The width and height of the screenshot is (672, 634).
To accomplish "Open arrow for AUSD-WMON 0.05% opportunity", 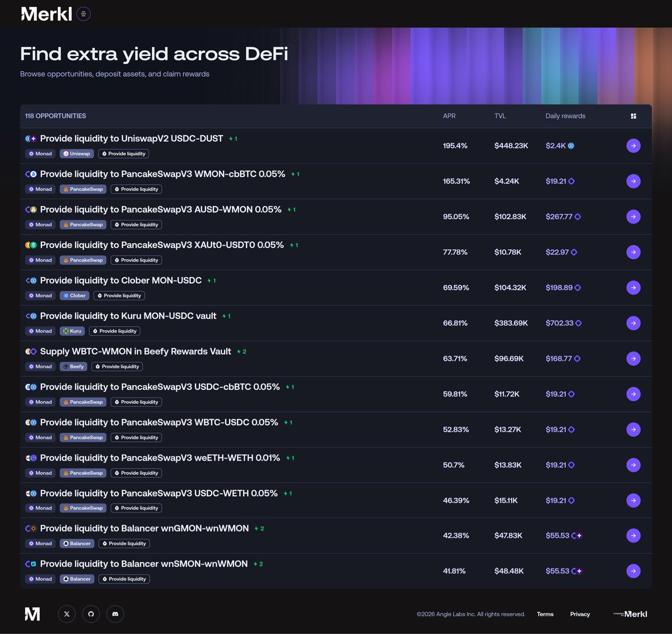I will coord(633,217).
